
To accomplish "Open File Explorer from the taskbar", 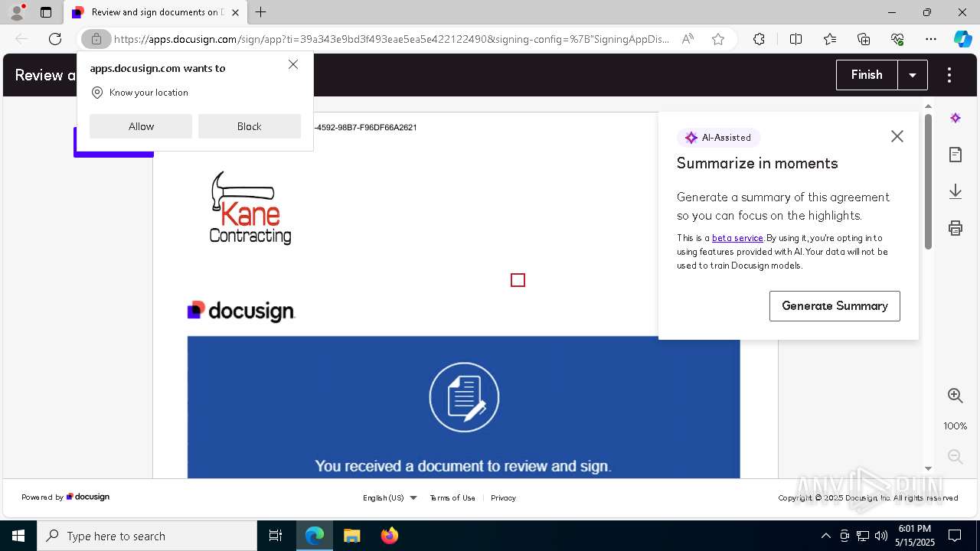I will coord(351,536).
